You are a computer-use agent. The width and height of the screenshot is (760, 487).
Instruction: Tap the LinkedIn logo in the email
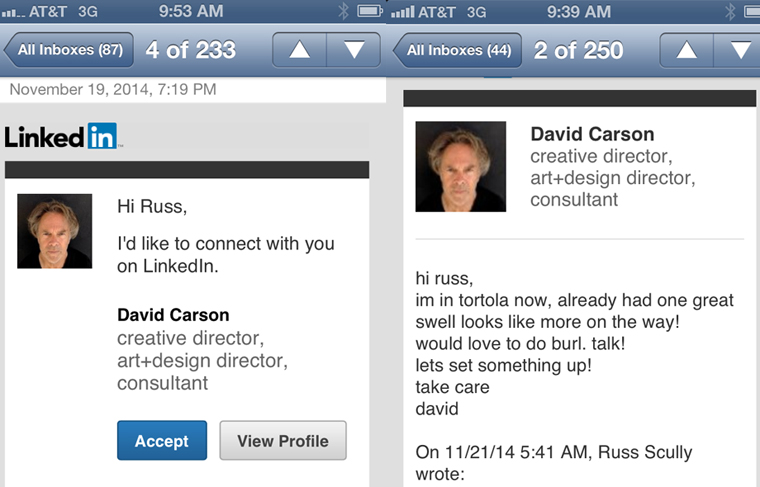pyautogui.click(x=62, y=137)
